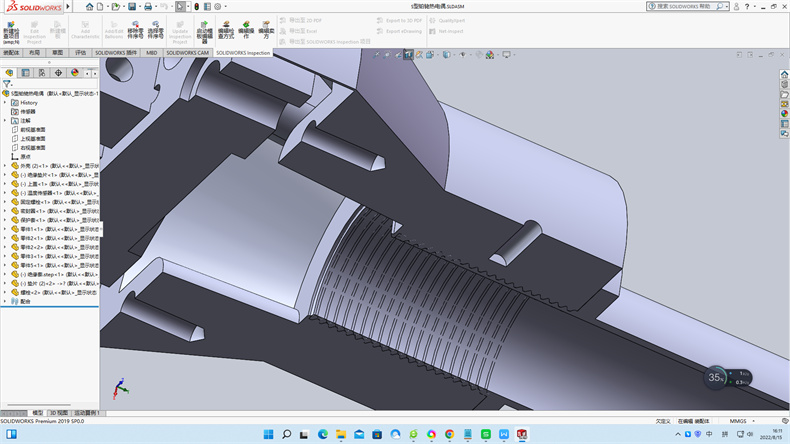Click the Home icon in top toolbar

coord(88,6)
